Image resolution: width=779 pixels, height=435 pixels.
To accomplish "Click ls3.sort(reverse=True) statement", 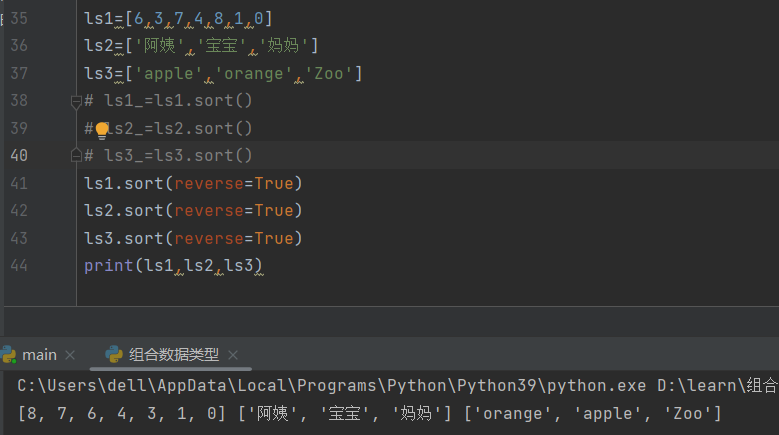I will click(x=193, y=238).
